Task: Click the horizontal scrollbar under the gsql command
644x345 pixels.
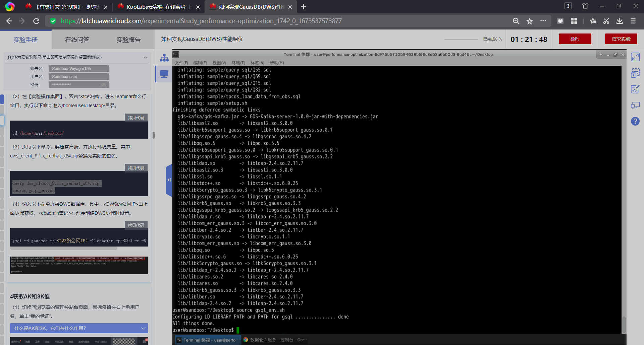Action: click(64, 249)
